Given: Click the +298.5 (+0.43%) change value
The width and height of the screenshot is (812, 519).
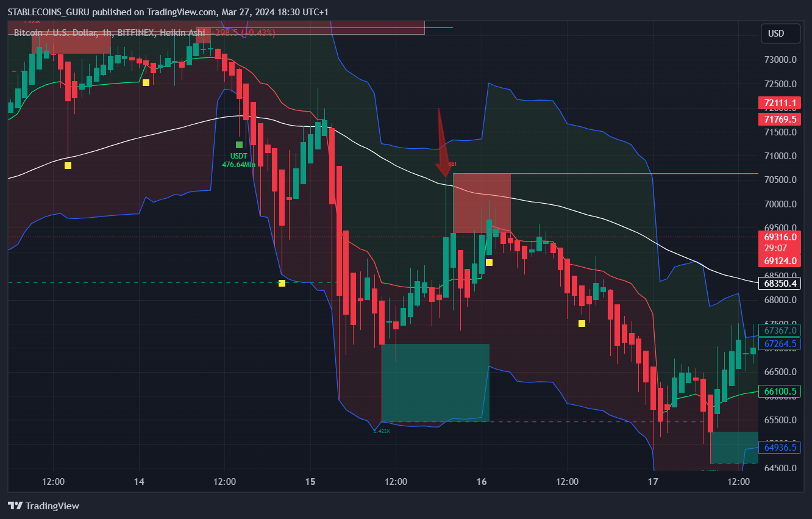Looking at the screenshot, I should [x=243, y=32].
